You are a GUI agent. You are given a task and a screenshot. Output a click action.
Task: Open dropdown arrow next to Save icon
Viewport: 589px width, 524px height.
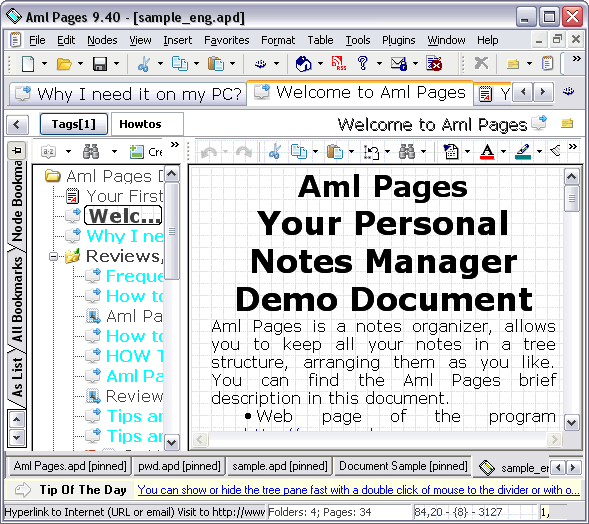(116, 63)
